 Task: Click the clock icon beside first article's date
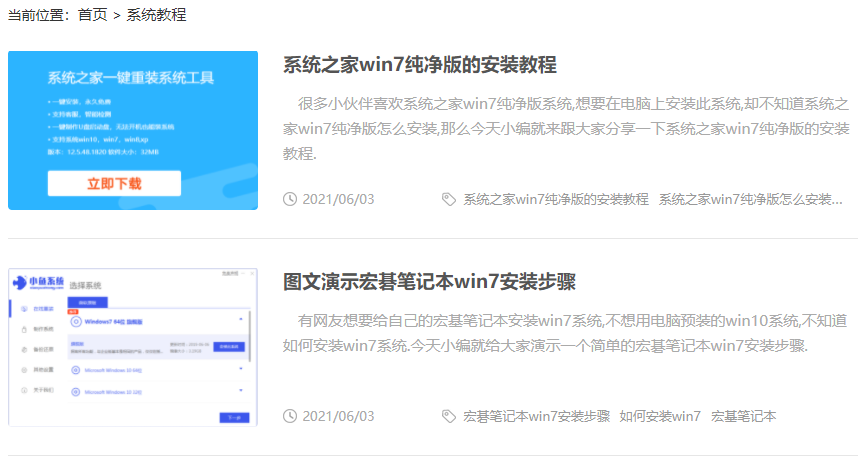click(x=290, y=199)
